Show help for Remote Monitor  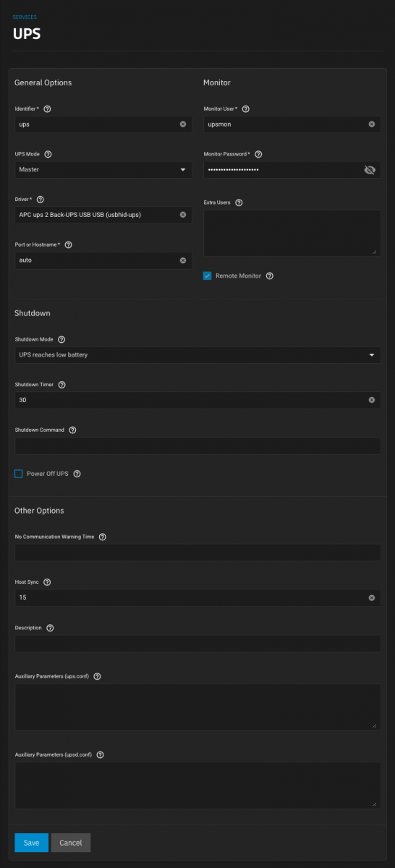click(x=270, y=276)
